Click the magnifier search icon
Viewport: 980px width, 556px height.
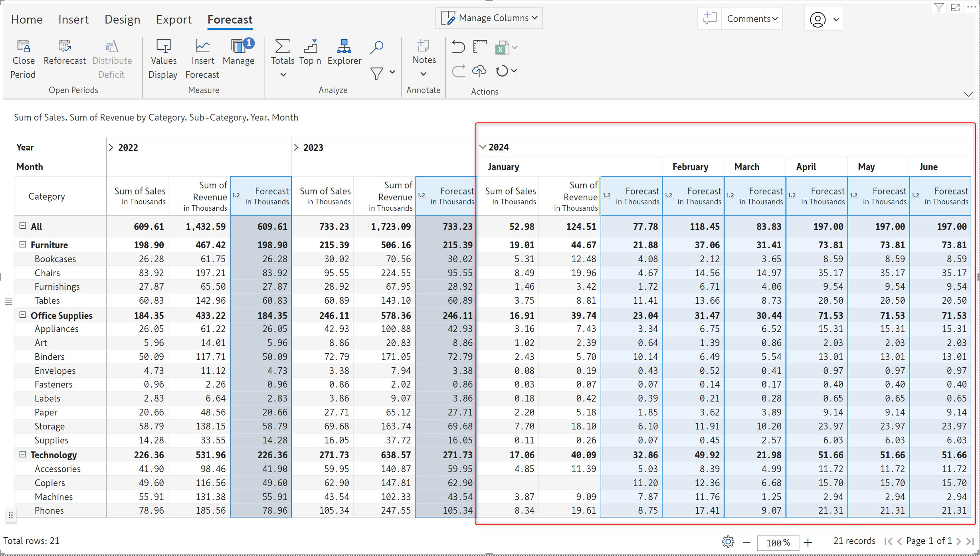pos(376,47)
